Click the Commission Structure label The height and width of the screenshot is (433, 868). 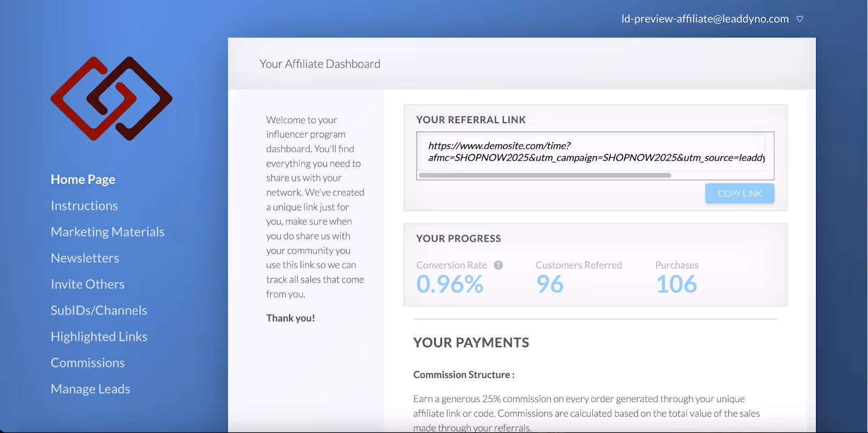pyautogui.click(x=464, y=375)
